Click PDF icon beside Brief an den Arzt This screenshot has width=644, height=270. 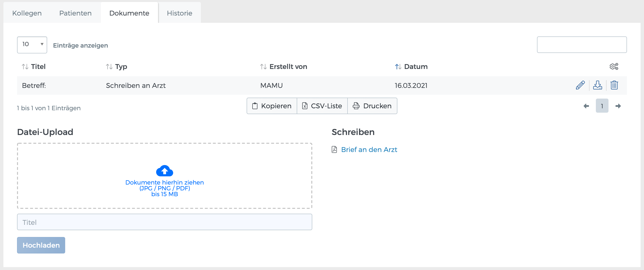click(334, 150)
